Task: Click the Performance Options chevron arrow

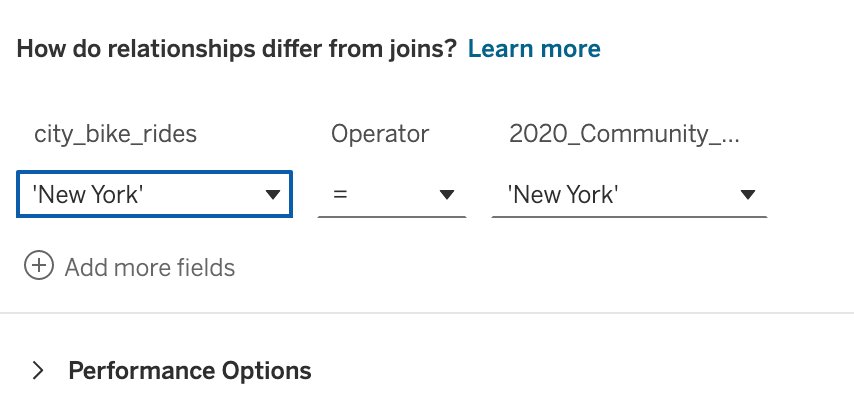Action: pyautogui.click(x=38, y=371)
